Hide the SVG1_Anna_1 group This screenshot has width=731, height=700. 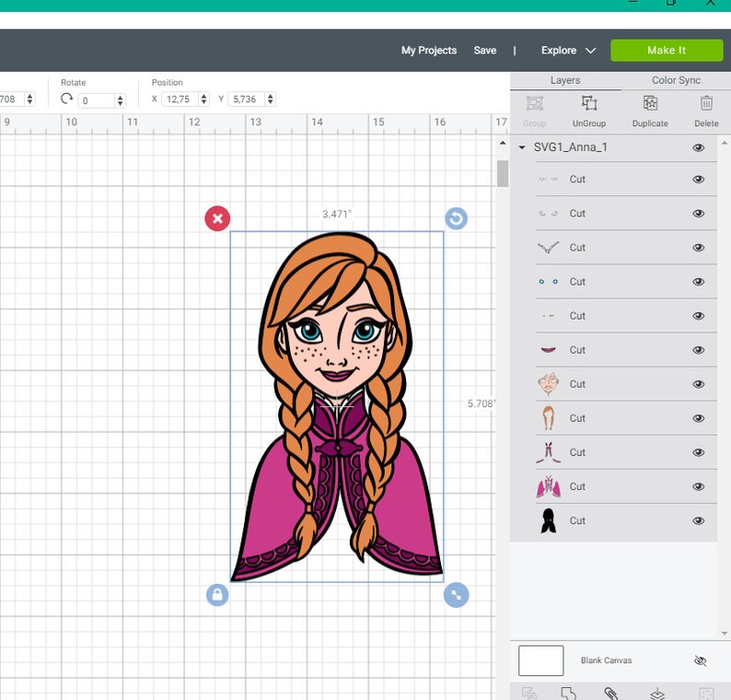[699, 148]
